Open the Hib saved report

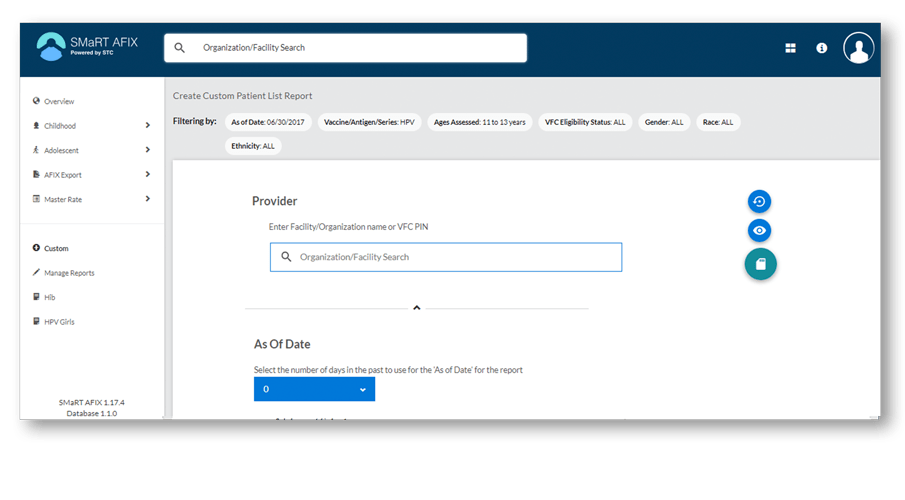[50, 297]
